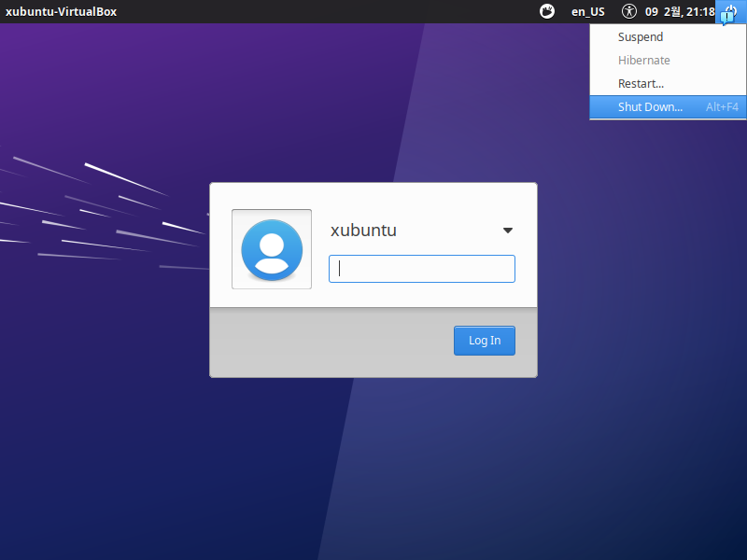
Task: Expand the user selection dropdown arrow
Action: point(508,231)
